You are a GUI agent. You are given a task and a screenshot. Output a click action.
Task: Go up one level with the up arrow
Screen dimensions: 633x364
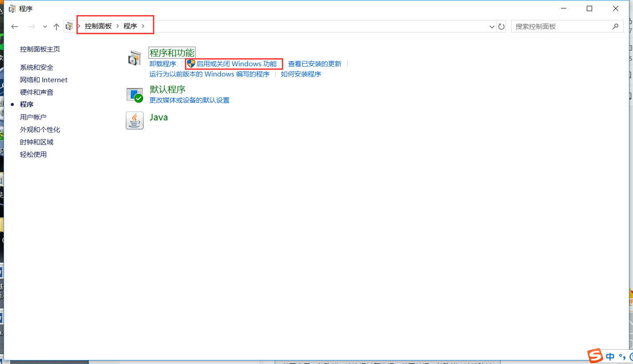56,27
